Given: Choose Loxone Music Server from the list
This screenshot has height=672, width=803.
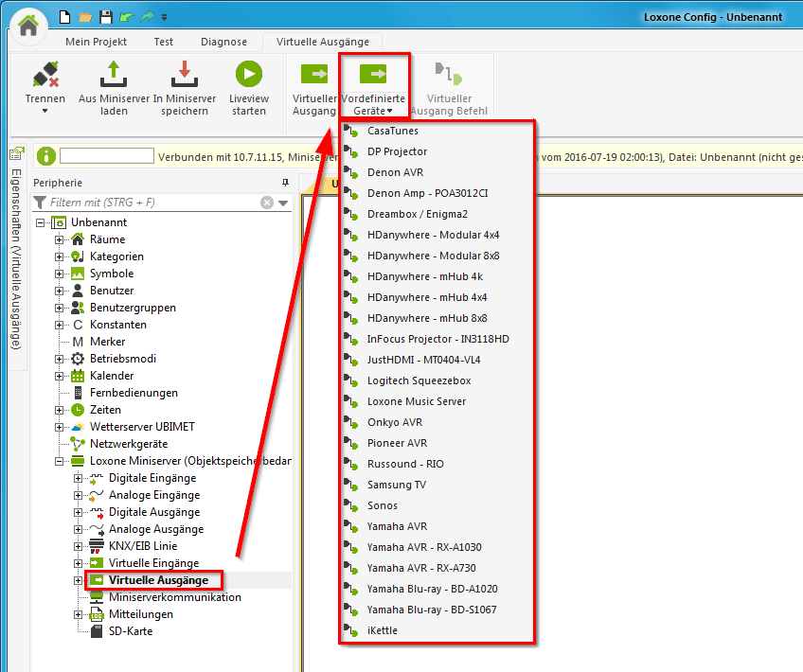Looking at the screenshot, I should 417,401.
